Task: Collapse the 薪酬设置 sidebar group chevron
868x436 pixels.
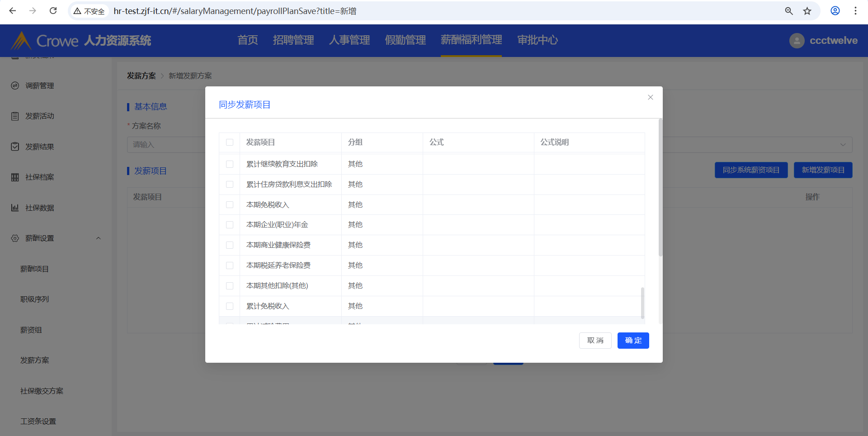Action: 98,238
